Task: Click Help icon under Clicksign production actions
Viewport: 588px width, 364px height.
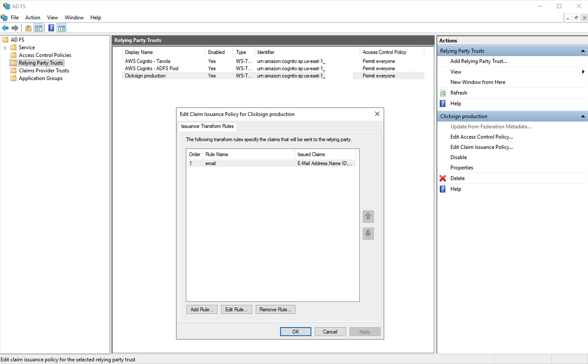Action: pyautogui.click(x=443, y=189)
